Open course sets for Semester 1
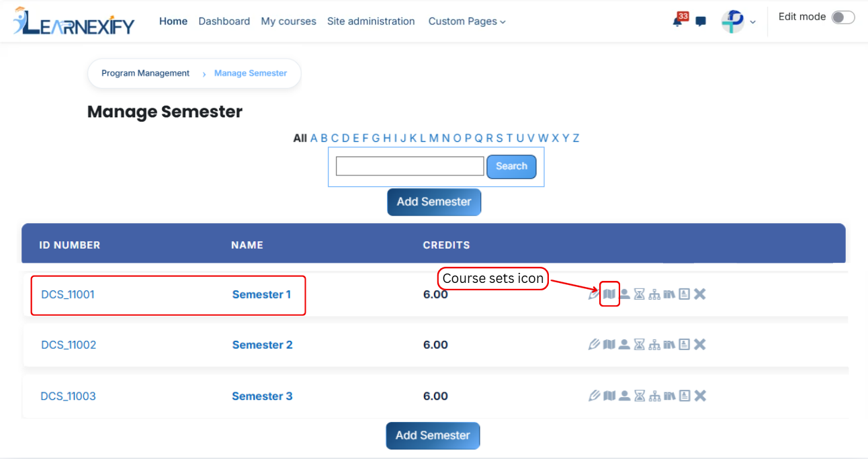Viewport: 868px width, 459px height. point(609,294)
